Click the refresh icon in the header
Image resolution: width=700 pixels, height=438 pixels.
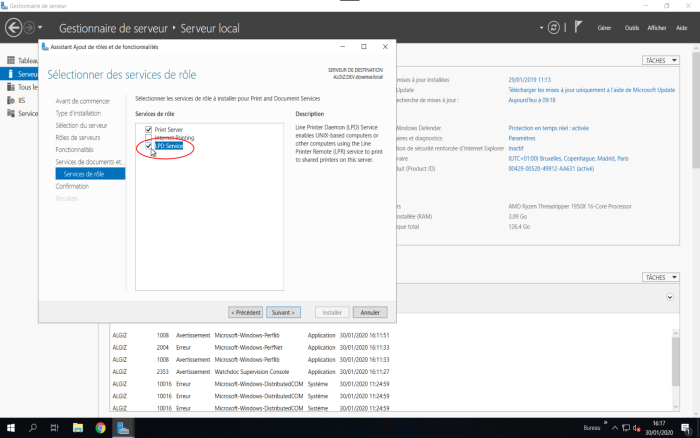point(554,28)
